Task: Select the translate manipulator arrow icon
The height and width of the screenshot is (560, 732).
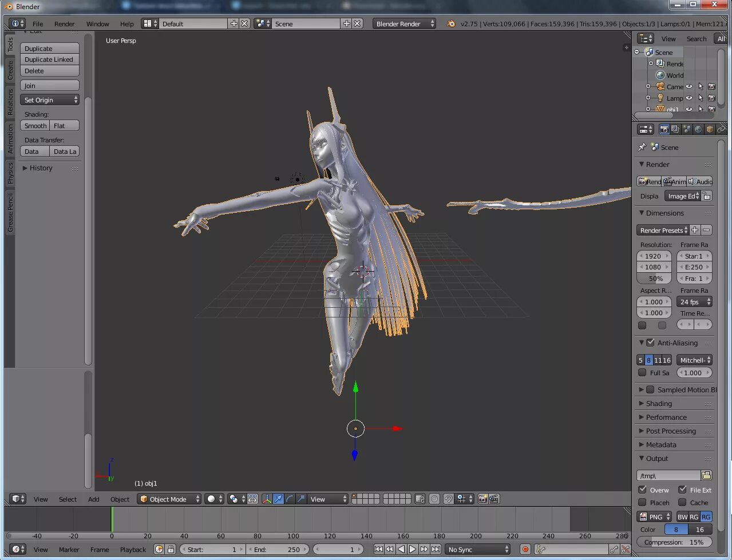Action: click(x=278, y=499)
